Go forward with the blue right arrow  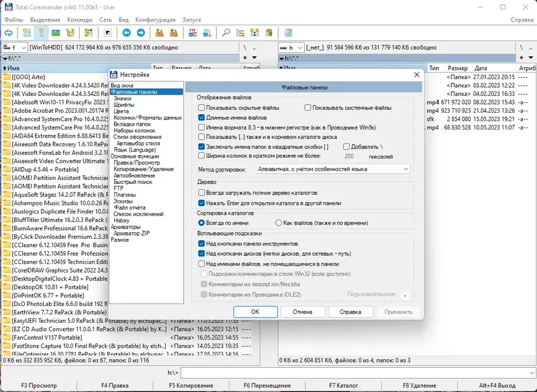141,33
